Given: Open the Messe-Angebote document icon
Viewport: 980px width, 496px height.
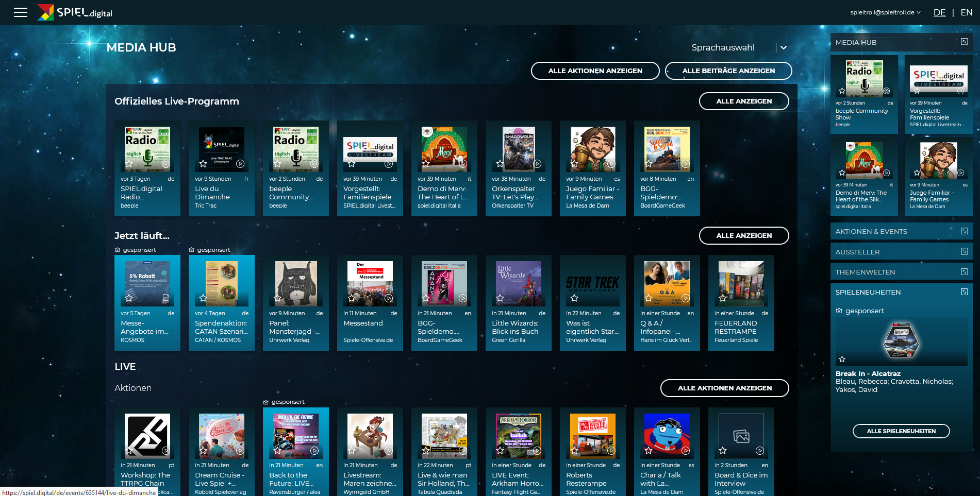Looking at the screenshot, I should click(x=165, y=298).
